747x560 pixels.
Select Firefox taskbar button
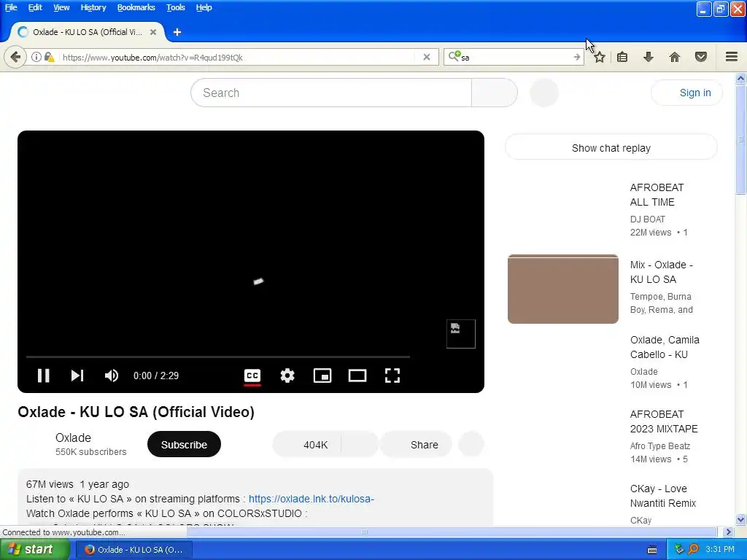click(x=134, y=550)
